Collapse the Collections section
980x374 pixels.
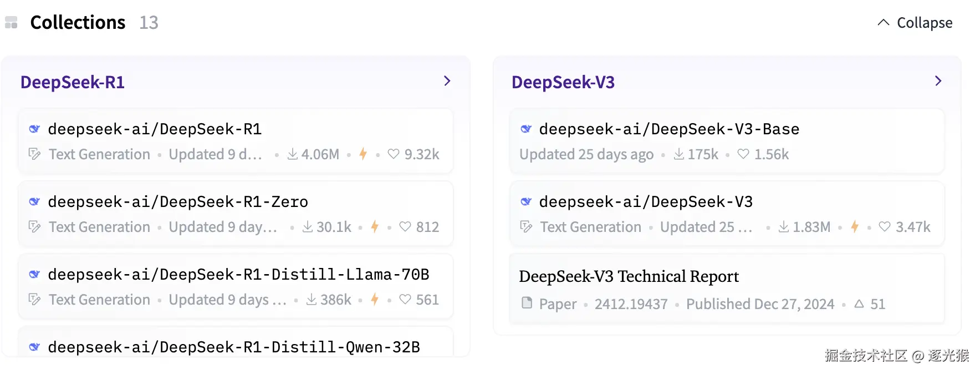point(915,23)
